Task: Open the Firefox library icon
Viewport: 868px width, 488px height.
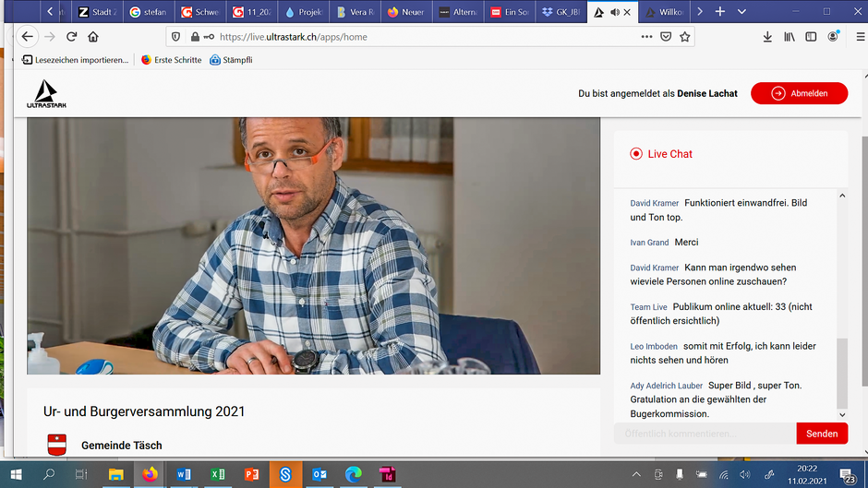Action: tap(790, 37)
